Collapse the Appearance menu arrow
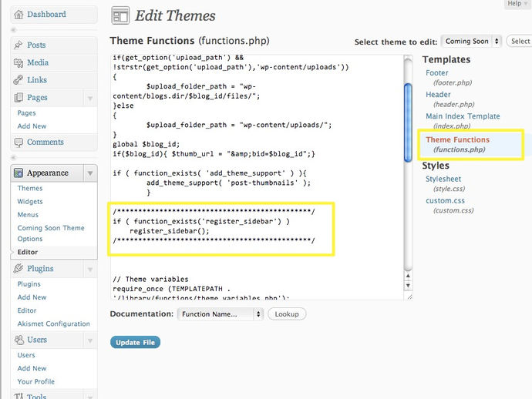532x399 pixels. pyautogui.click(x=90, y=173)
